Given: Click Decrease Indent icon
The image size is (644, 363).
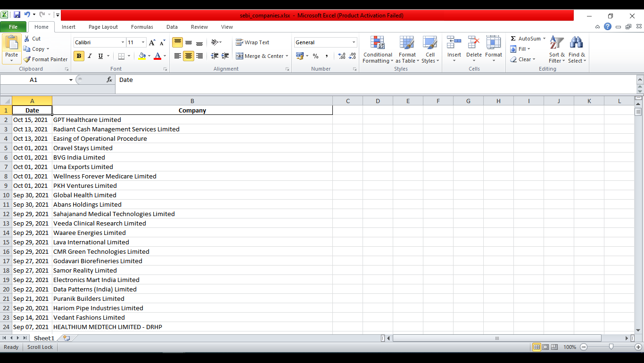Looking at the screenshot, I should [x=215, y=56].
